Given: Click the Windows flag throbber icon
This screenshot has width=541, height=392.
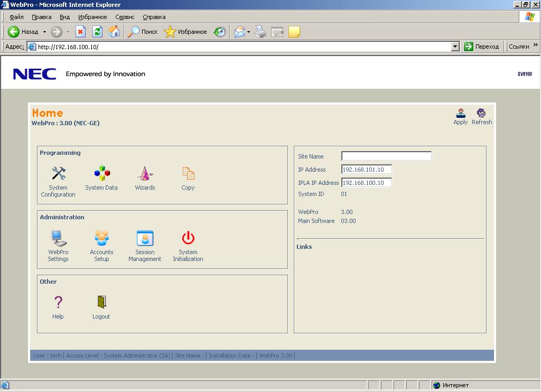Looking at the screenshot, I should coord(529,16).
